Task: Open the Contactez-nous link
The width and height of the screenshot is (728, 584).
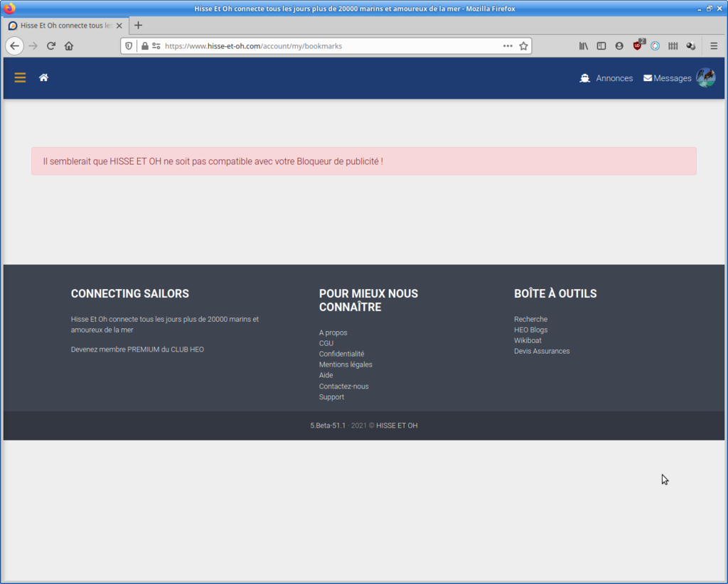Action: pos(343,386)
